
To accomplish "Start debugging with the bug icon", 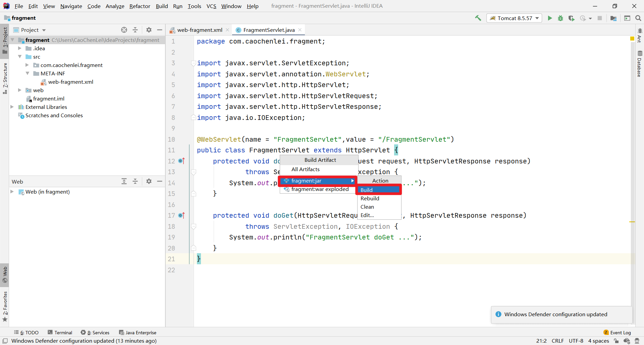I will tap(560, 18).
